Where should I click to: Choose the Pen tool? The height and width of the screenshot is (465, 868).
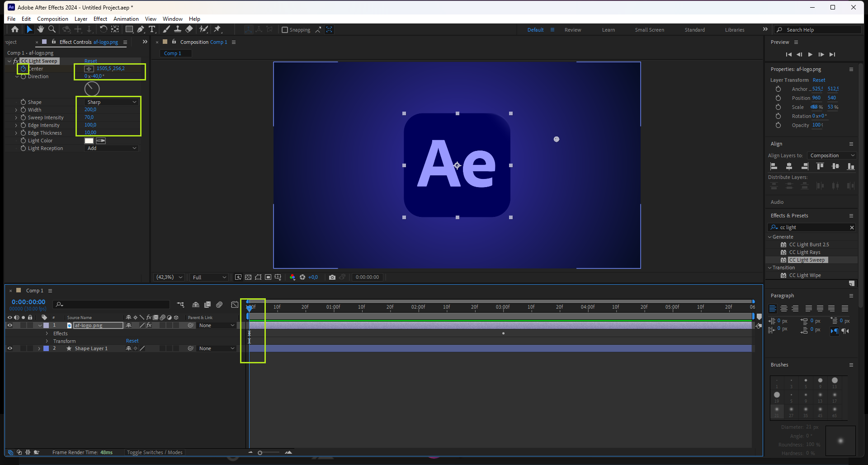[x=141, y=29]
